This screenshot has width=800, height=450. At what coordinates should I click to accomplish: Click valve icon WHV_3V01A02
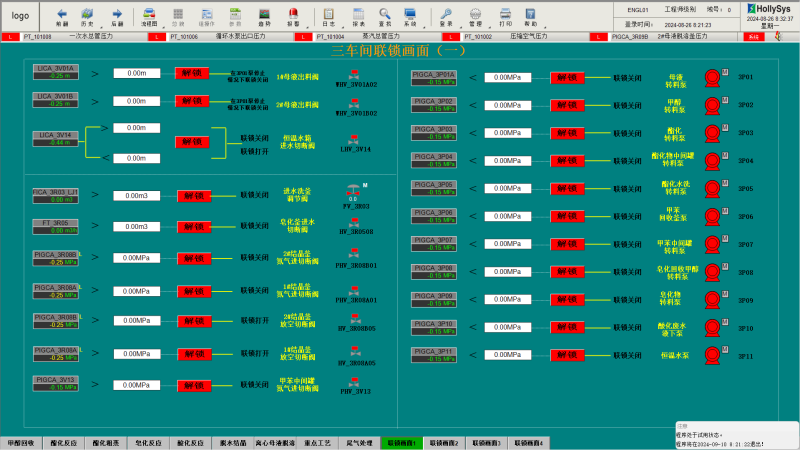coord(354,75)
